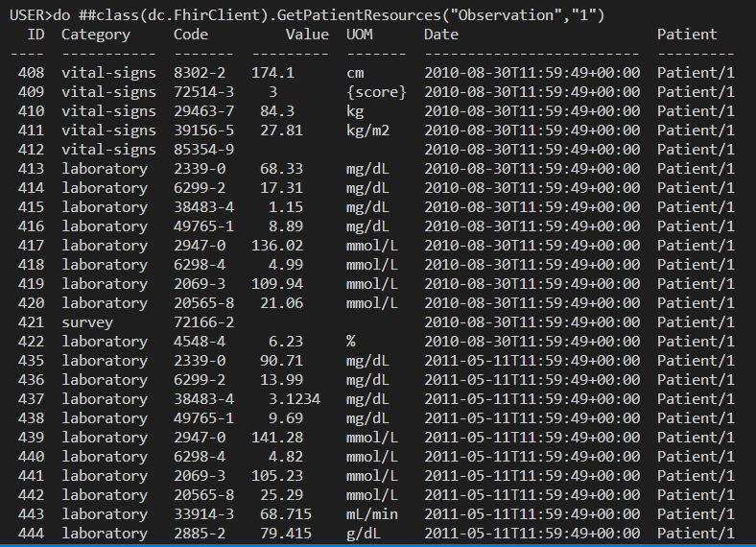Select value 8.89
This screenshot has height=547, width=756.
pyautogui.click(x=286, y=226)
